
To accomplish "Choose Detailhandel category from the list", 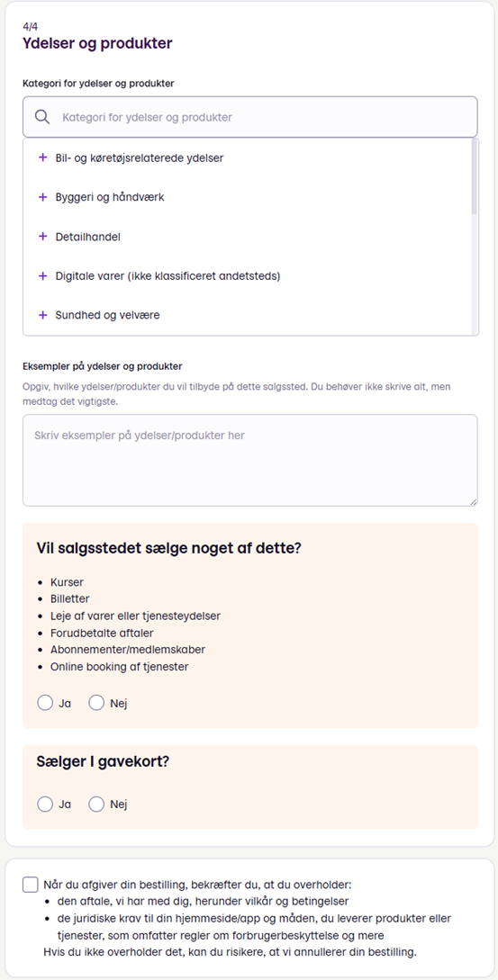I will (x=87, y=237).
